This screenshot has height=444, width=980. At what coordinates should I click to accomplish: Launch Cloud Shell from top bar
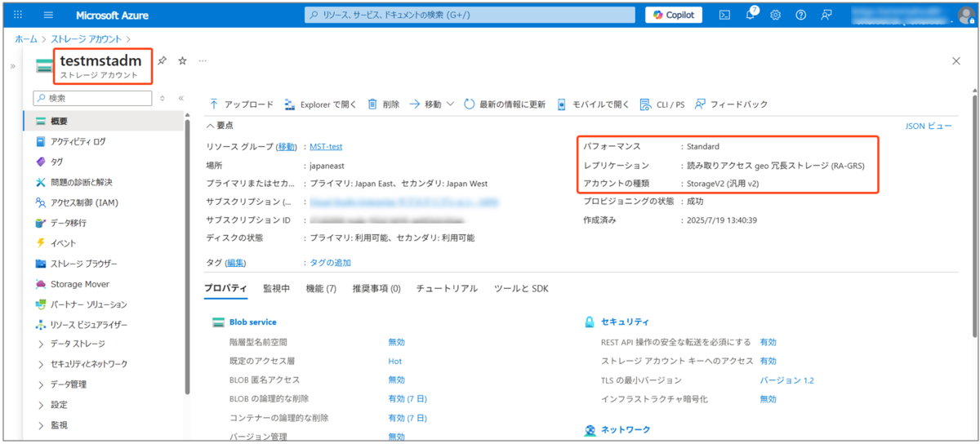724,15
